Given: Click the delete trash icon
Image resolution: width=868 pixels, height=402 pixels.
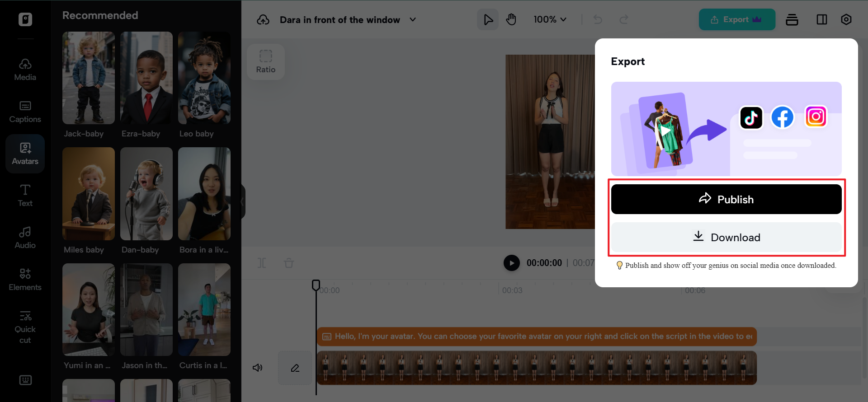Looking at the screenshot, I should tap(289, 263).
